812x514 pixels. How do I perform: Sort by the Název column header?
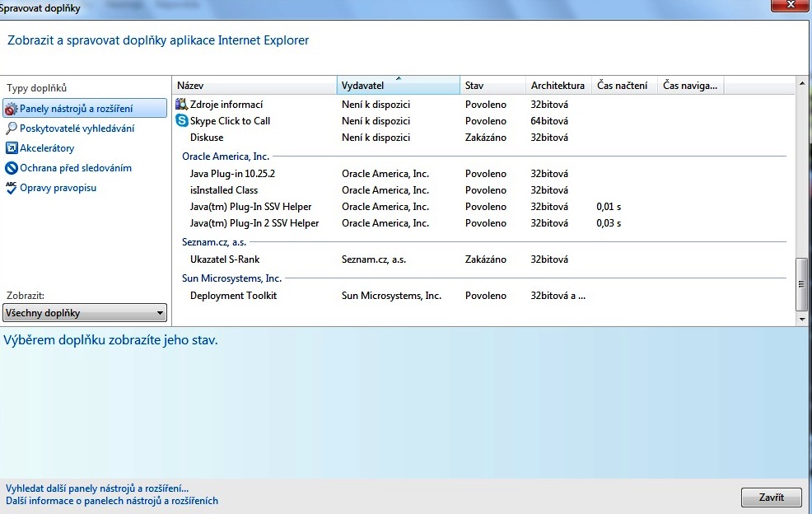point(255,86)
